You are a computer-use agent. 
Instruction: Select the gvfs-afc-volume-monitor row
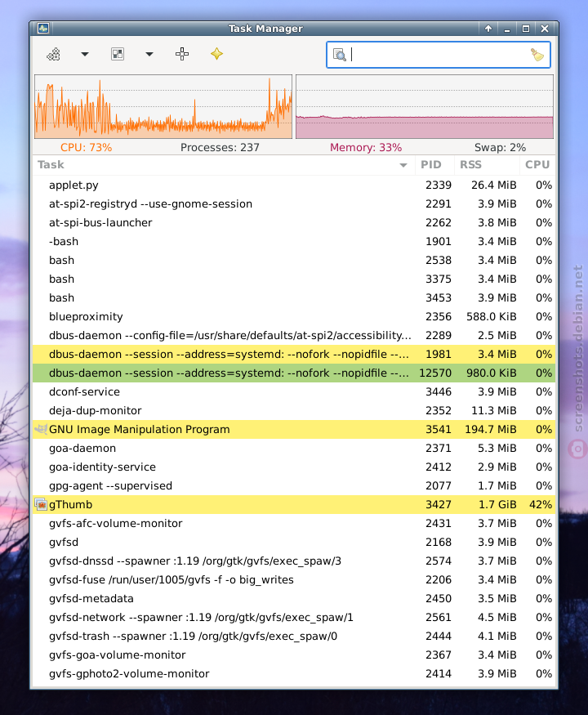tap(294, 523)
